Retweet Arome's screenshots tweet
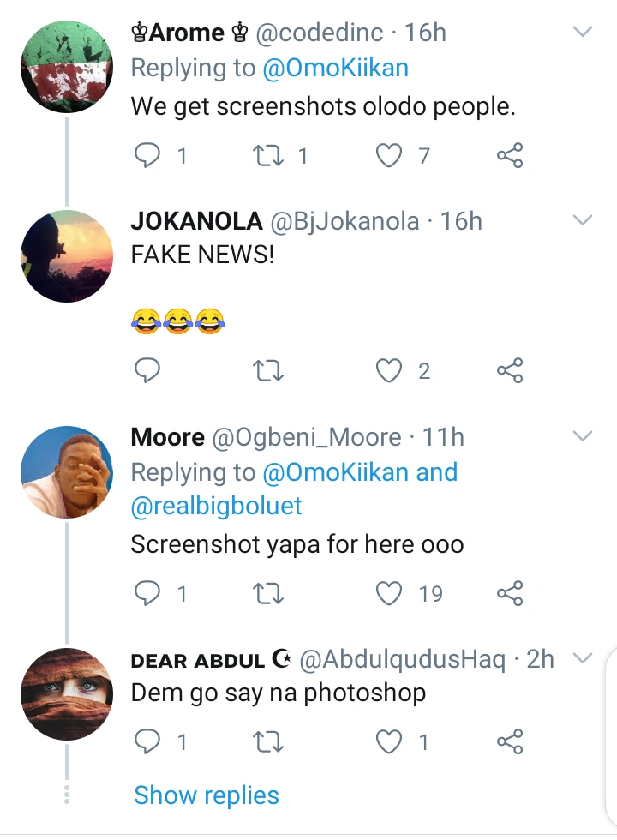617x840 pixels. (271, 155)
